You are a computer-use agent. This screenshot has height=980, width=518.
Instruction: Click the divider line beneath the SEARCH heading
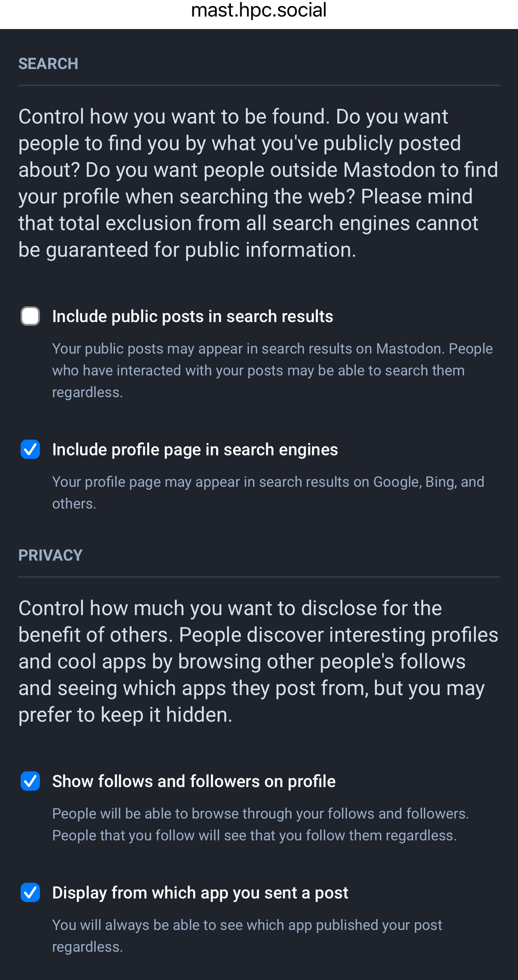pyautogui.click(x=259, y=86)
